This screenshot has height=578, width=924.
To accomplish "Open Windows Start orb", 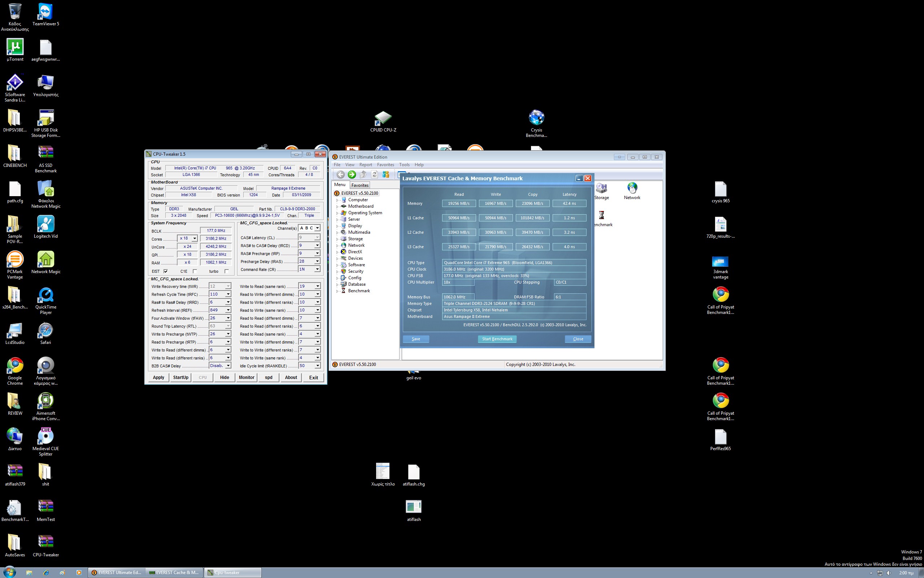I will click(9, 572).
